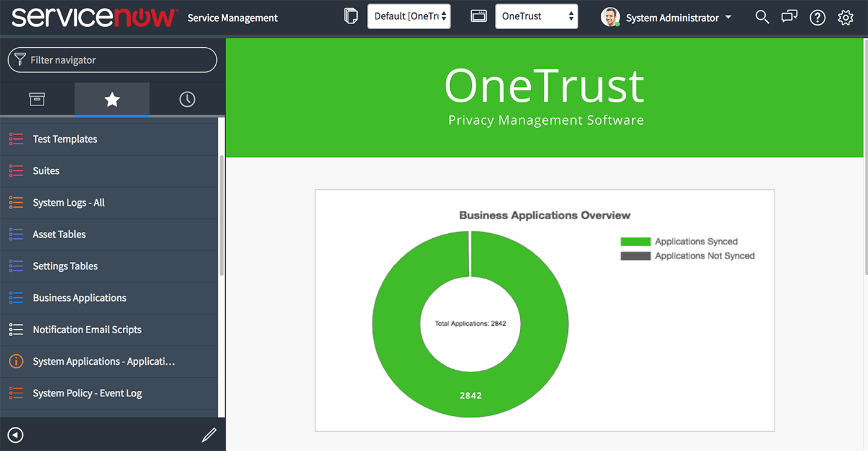Click the Applications Synced legend label
The image size is (868, 451).
coord(696,242)
